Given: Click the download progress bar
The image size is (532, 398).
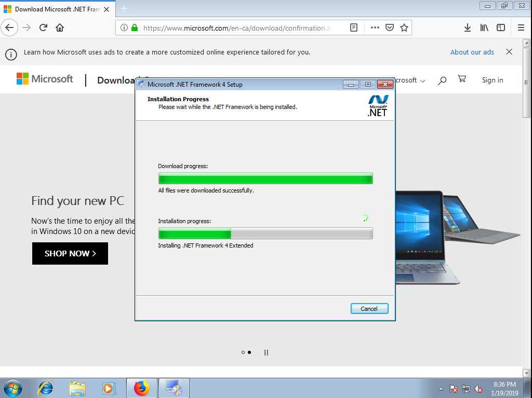Looking at the screenshot, I should coord(265,179).
